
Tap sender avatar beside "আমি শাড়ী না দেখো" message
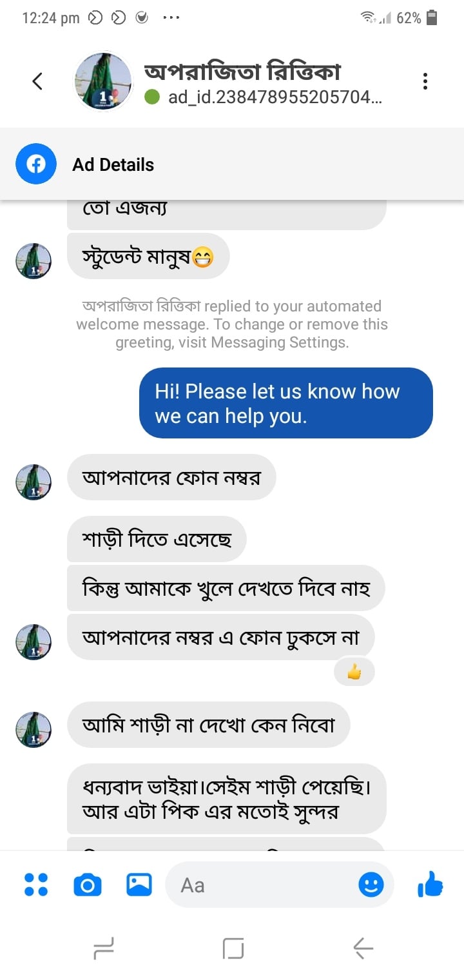point(34,729)
